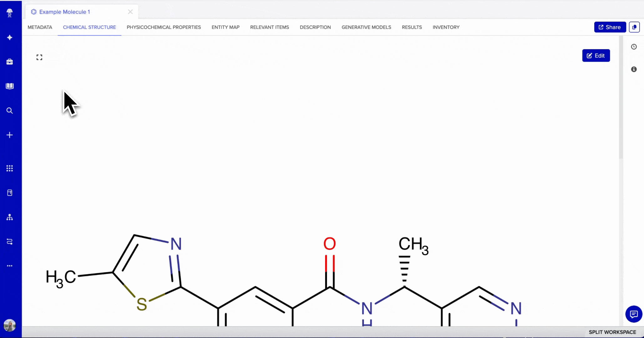
Task: Select the RESULTS tab
Action: coord(412,27)
